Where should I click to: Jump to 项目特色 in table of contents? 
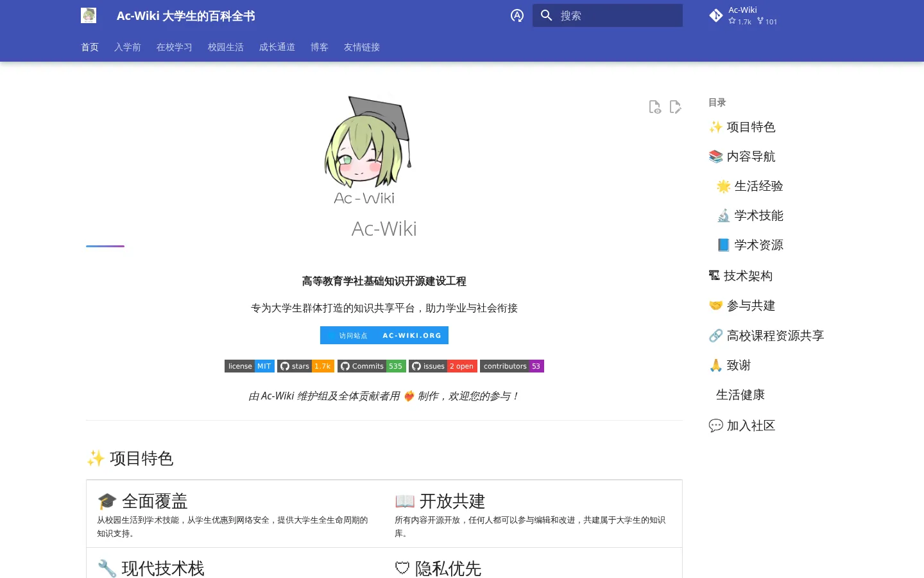[742, 127]
